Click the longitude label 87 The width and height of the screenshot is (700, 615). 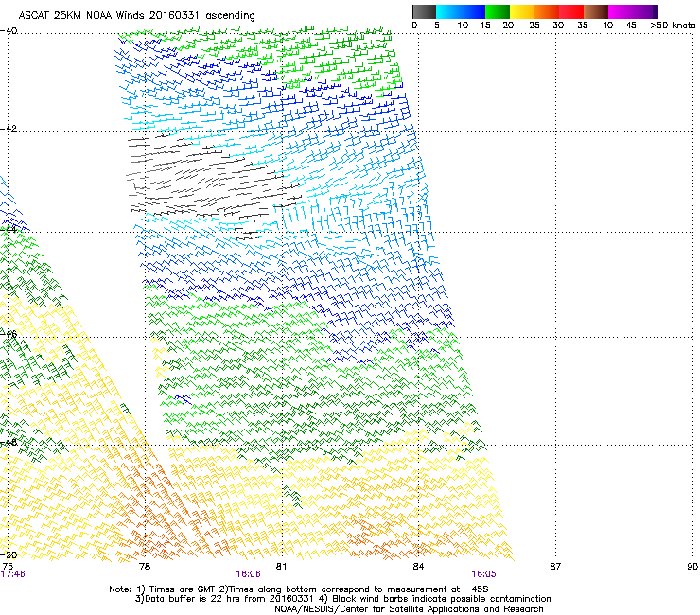555,567
